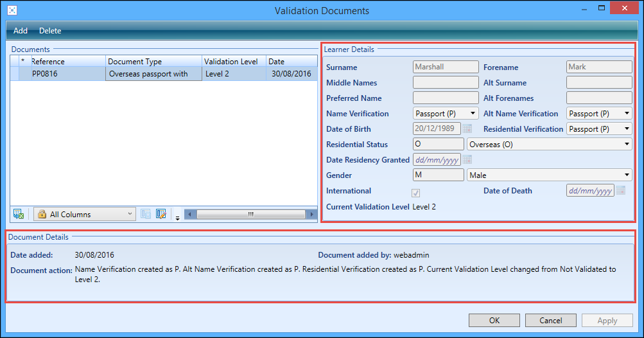Click the horizontal scrollbar left arrow

[189, 214]
